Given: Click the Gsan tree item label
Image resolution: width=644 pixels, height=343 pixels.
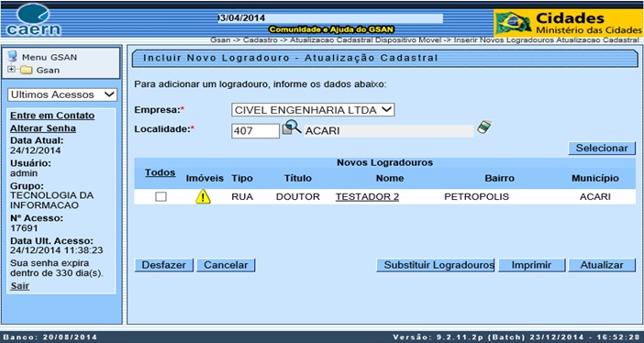Looking at the screenshot, I should 48,71.
